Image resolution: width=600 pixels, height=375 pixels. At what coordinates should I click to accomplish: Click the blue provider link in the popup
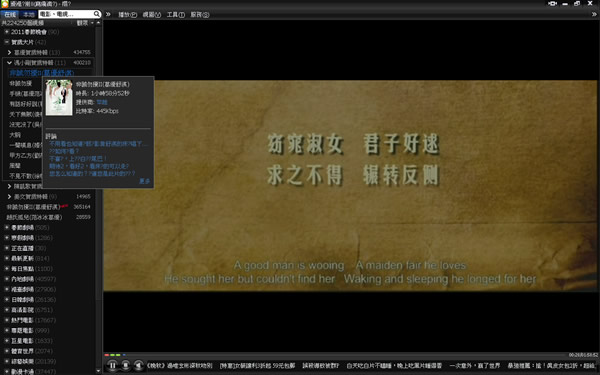[x=102, y=102]
